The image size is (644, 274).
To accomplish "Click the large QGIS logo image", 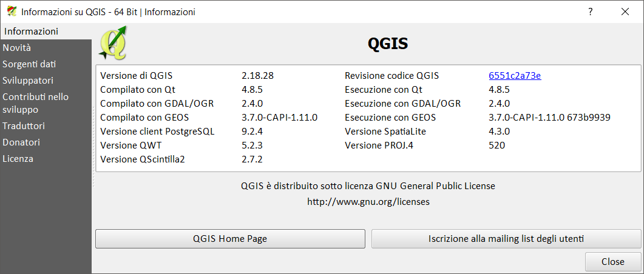I will [x=113, y=42].
